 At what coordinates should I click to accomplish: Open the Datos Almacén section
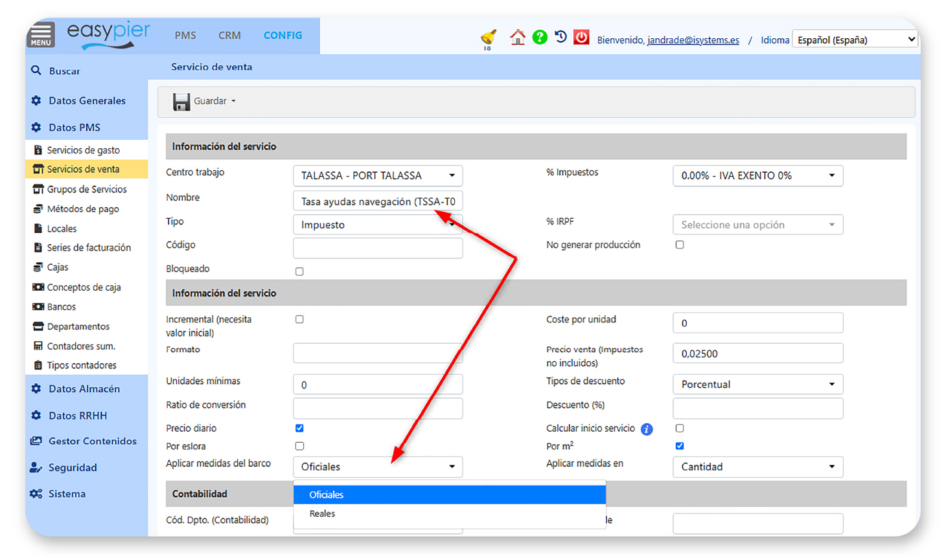coord(84,388)
